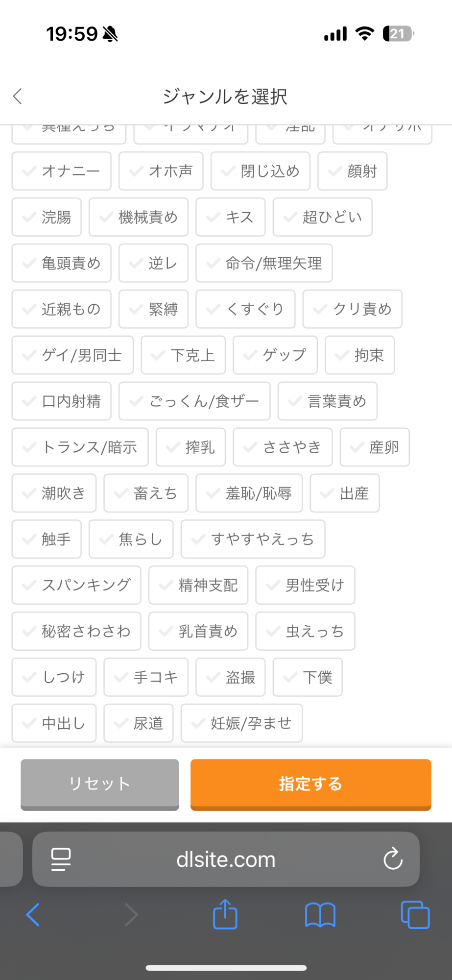
Task: Check the 下克上 genre tag
Action: [183, 355]
